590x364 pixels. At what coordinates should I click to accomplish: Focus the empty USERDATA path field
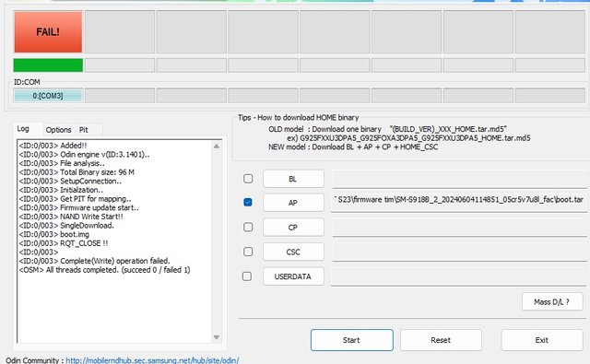click(459, 276)
